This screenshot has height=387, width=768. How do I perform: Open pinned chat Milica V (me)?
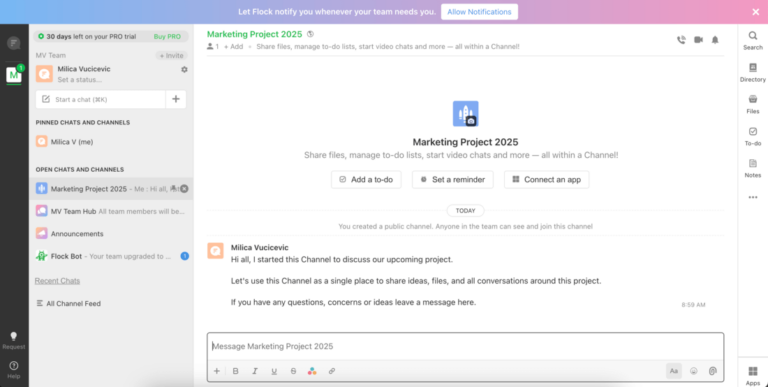click(111, 142)
